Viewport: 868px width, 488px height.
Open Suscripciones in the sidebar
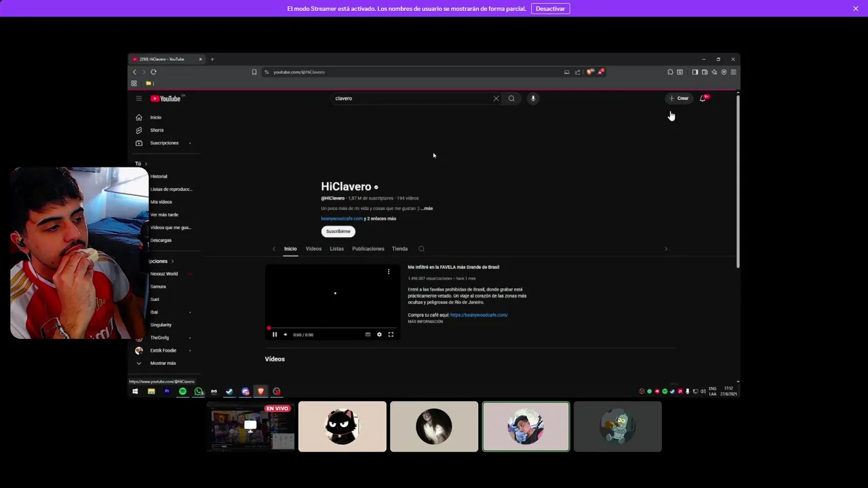tap(164, 143)
